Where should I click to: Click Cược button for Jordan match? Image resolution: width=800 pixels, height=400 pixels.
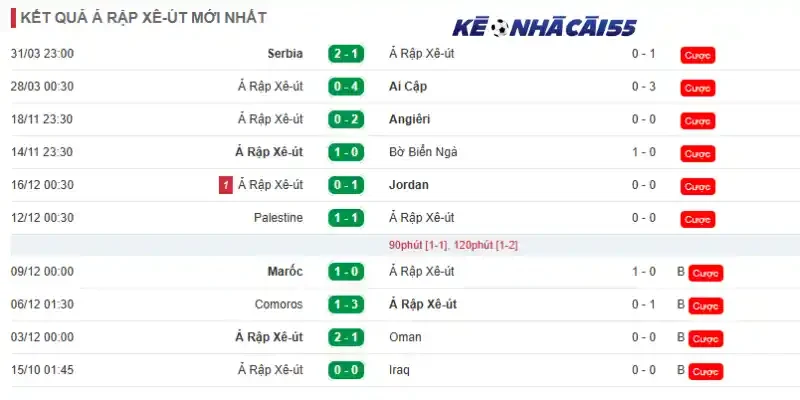point(697,187)
